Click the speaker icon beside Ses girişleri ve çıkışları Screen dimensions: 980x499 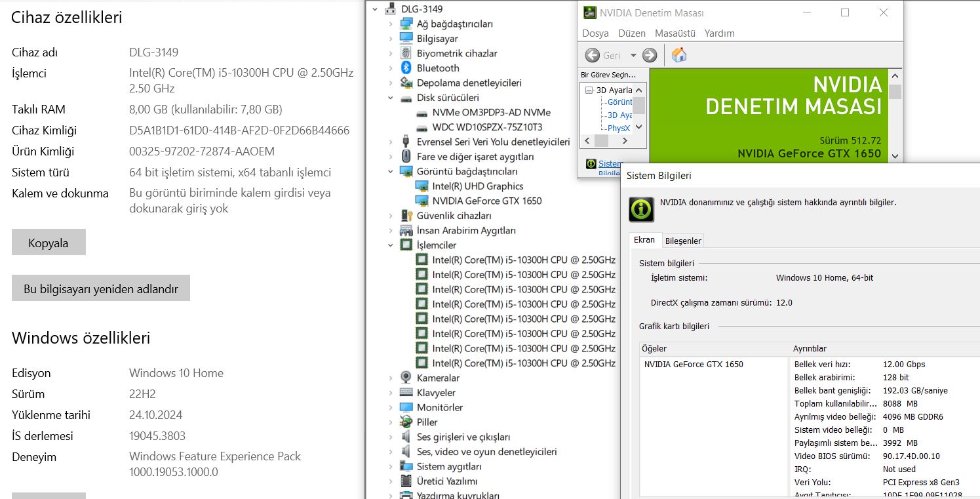point(406,437)
